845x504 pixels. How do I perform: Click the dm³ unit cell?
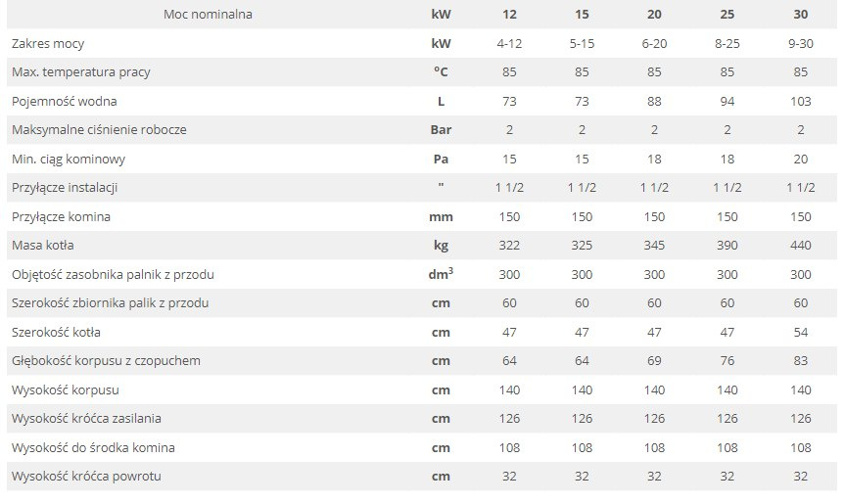(441, 274)
